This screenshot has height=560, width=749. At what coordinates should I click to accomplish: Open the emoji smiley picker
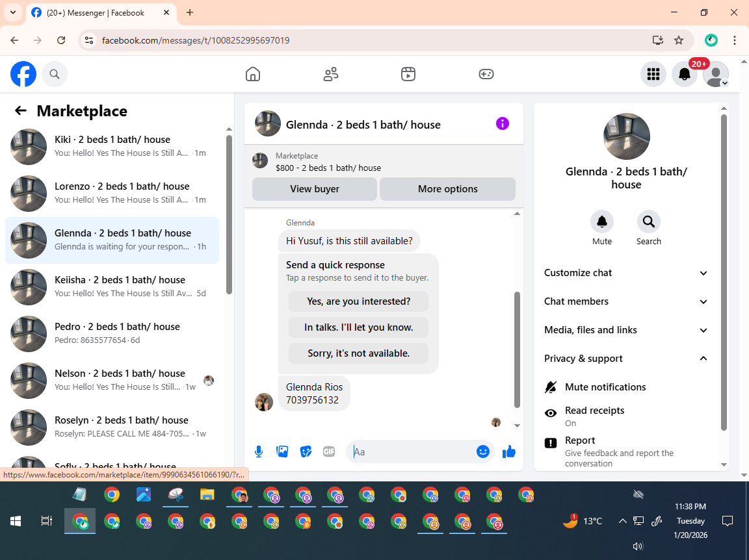click(482, 452)
